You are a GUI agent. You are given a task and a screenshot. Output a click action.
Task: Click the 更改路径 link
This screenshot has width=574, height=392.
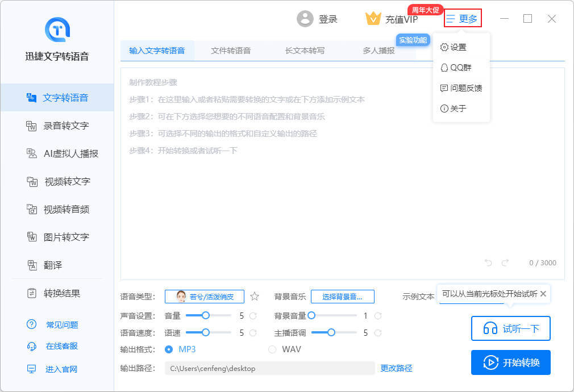pos(396,368)
